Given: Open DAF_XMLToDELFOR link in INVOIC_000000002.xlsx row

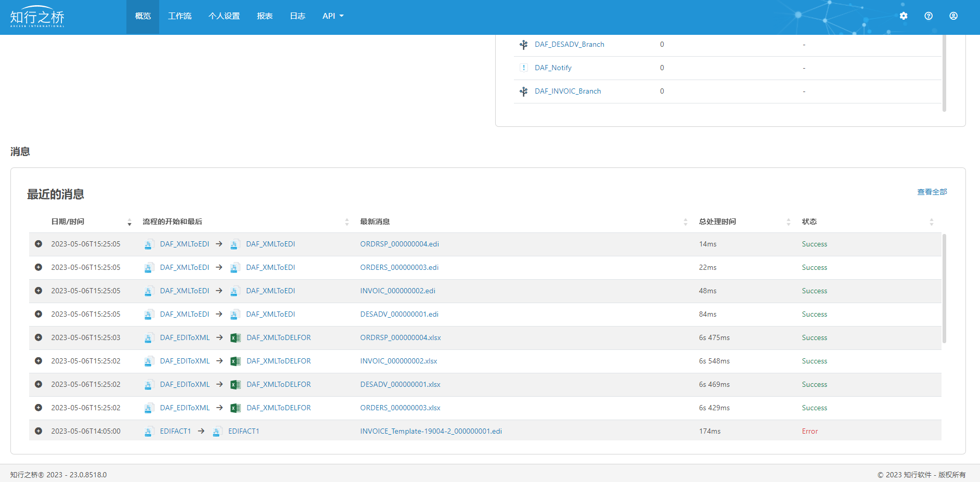Looking at the screenshot, I should coord(278,361).
